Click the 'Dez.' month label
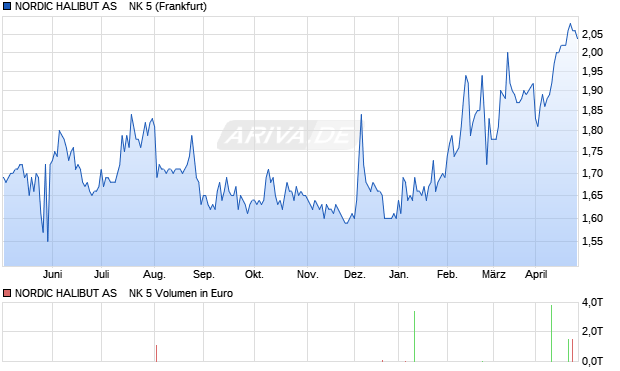This screenshot has height=371, width=620. tap(355, 274)
